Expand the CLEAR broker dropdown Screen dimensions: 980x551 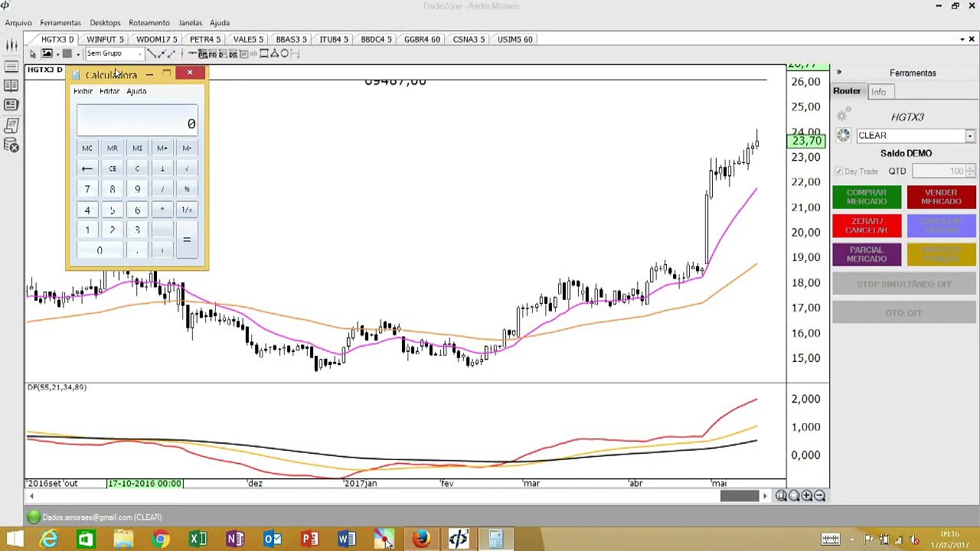point(969,136)
